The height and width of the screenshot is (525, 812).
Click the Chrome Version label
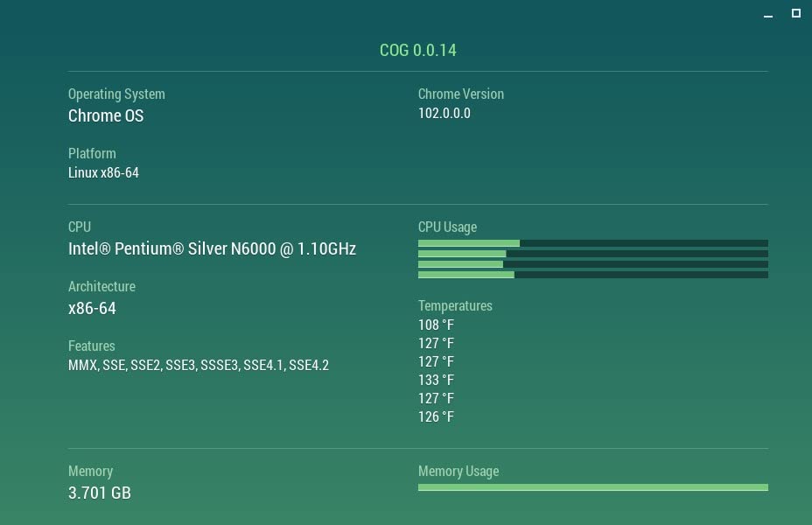461,94
